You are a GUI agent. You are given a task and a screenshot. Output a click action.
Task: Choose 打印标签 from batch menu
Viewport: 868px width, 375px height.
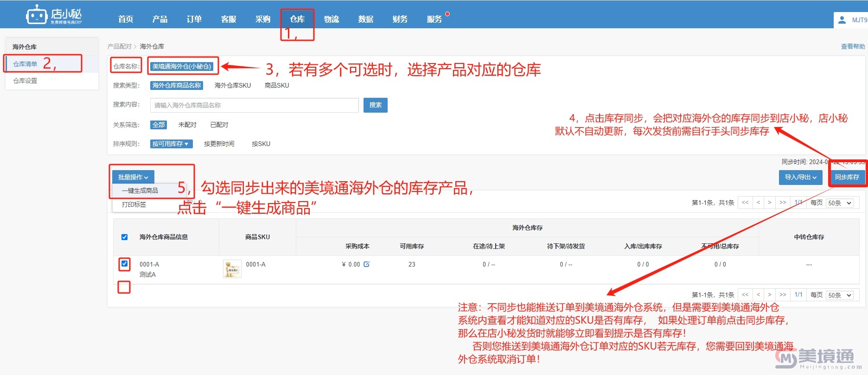coord(134,204)
